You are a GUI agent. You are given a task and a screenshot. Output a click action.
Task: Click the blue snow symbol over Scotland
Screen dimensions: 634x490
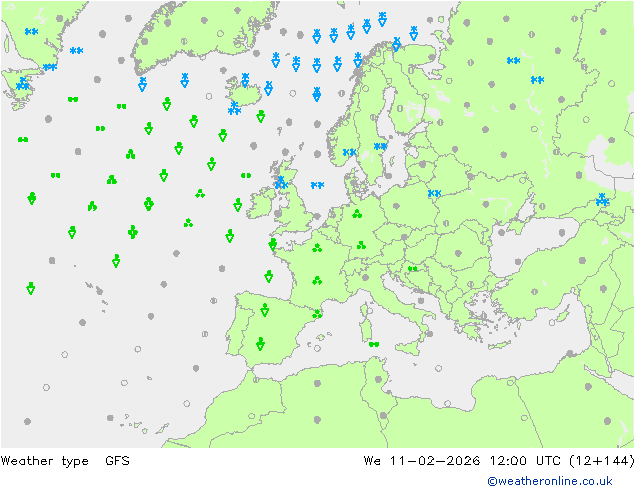click(281, 182)
